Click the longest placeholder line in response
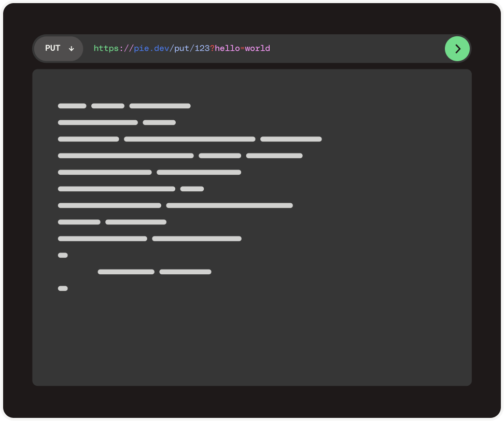 pos(189,139)
